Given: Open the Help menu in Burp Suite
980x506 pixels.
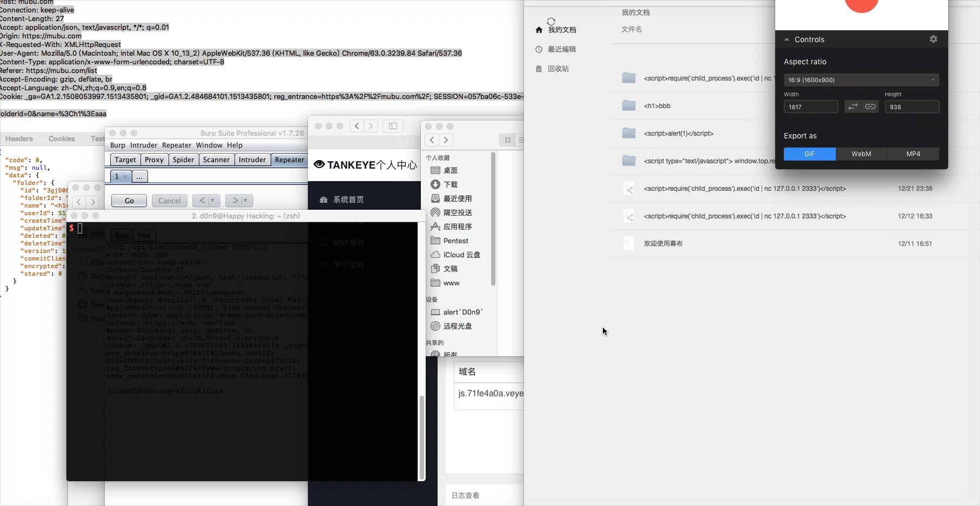Looking at the screenshot, I should click(234, 145).
